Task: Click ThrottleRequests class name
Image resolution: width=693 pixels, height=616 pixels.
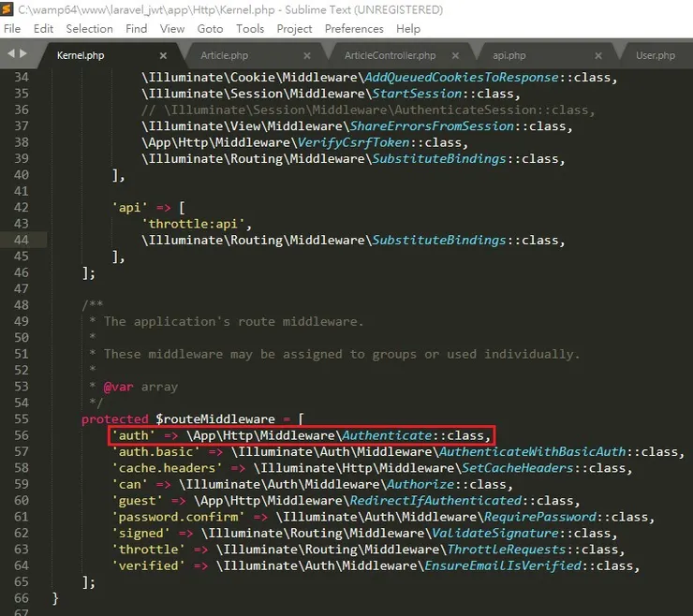Action: click(x=506, y=550)
